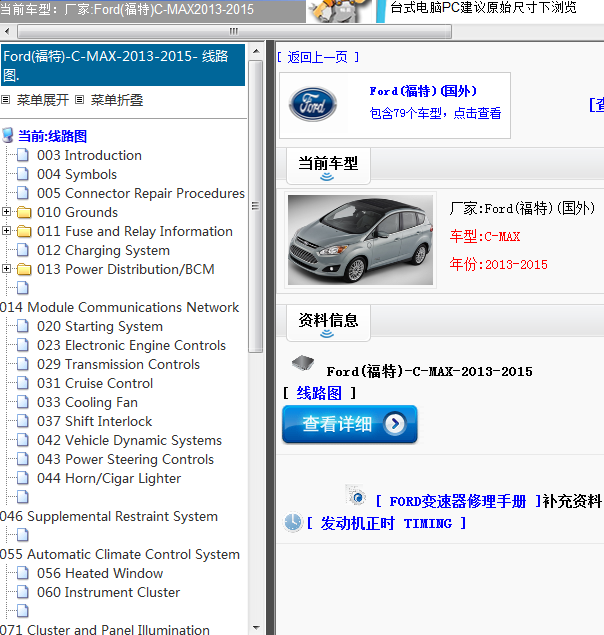Click the folder icon for 011 Fuse and Relay Information
604x635 pixels.
click(24, 231)
